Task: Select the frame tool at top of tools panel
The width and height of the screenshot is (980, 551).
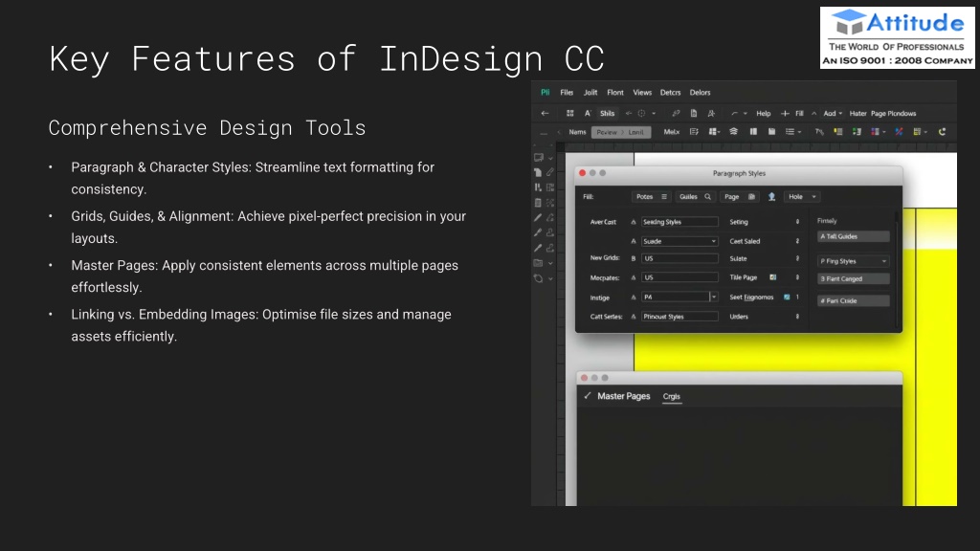Action: 538,158
